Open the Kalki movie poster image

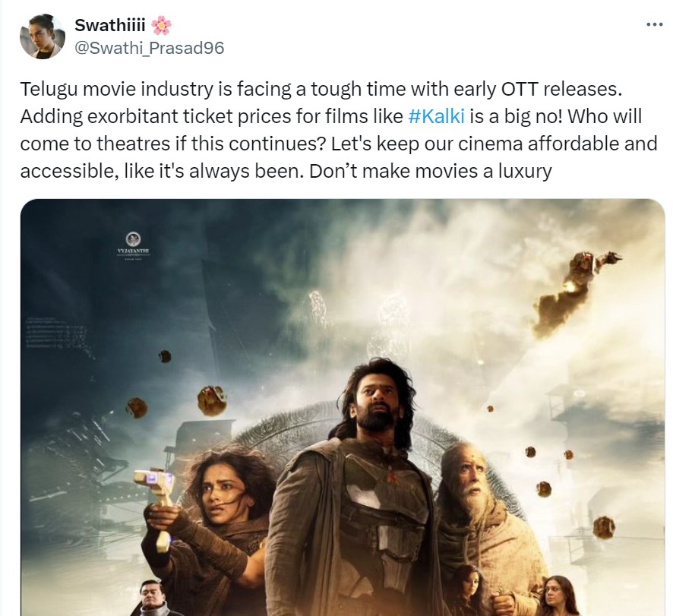pos(343,407)
